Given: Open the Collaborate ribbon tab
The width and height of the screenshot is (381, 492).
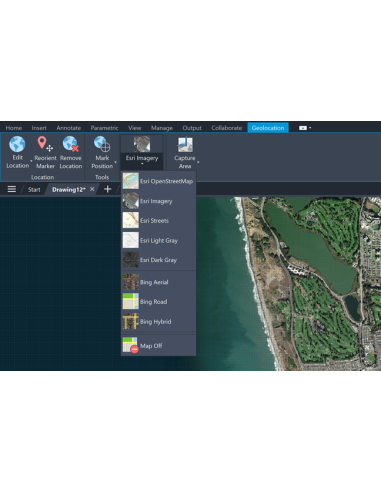Looking at the screenshot, I should point(227,128).
